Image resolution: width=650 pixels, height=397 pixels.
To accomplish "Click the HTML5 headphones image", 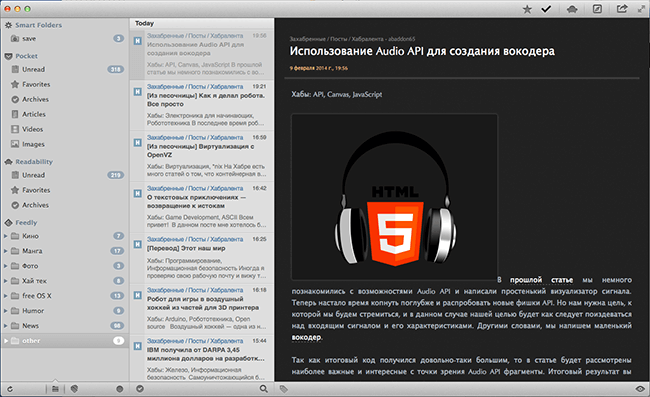I will click(x=394, y=197).
